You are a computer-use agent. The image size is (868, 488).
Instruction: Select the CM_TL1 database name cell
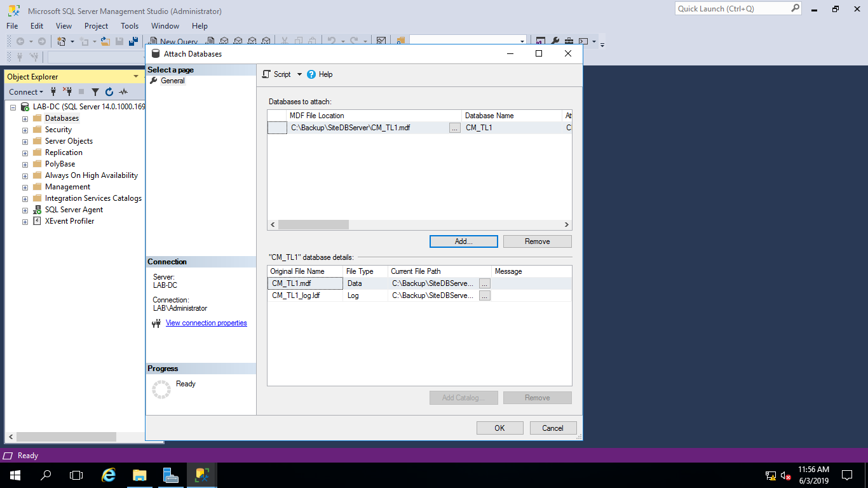point(512,128)
